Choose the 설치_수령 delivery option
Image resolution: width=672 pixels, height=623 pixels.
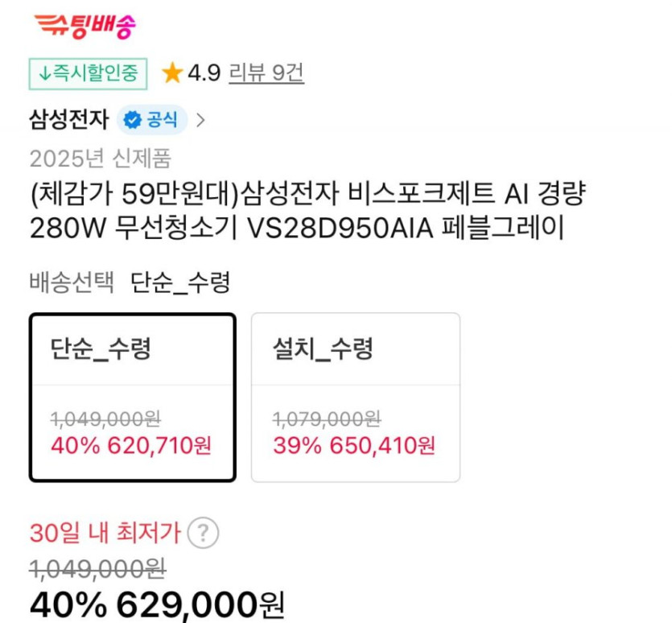pos(355,398)
